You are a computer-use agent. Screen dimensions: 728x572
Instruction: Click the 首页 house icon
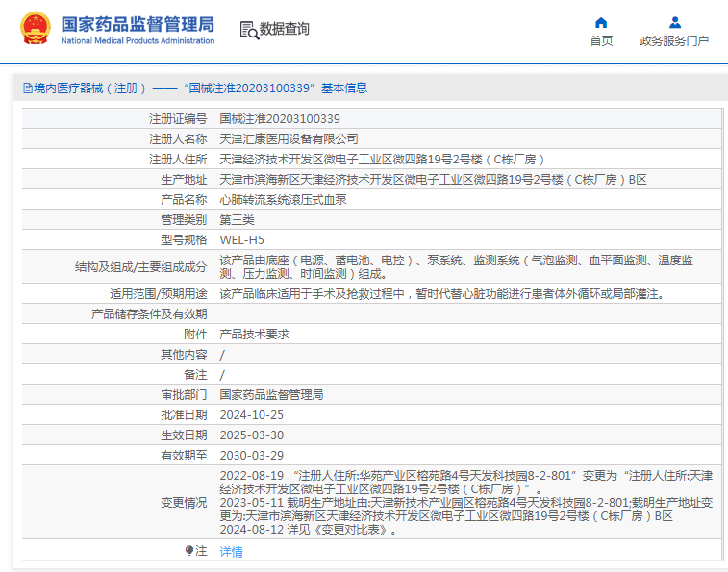pos(601,22)
